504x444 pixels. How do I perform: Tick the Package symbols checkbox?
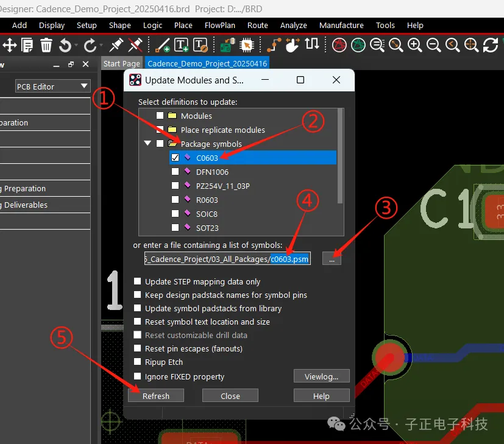tap(160, 143)
